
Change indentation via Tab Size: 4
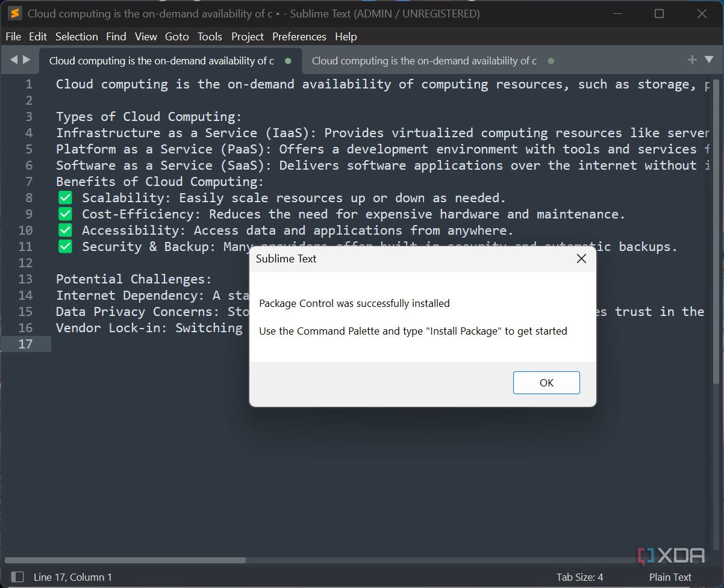pos(579,577)
